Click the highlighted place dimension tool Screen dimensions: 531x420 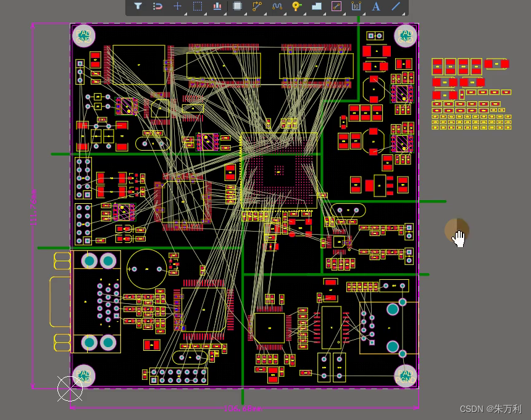pos(337,6)
